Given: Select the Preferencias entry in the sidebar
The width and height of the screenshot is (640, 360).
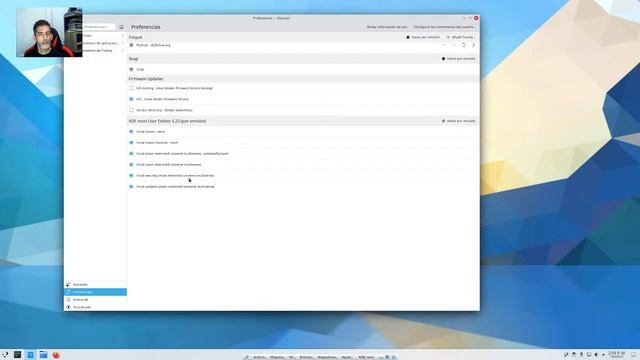Looking at the screenshot, I should [x=95, y=292].
